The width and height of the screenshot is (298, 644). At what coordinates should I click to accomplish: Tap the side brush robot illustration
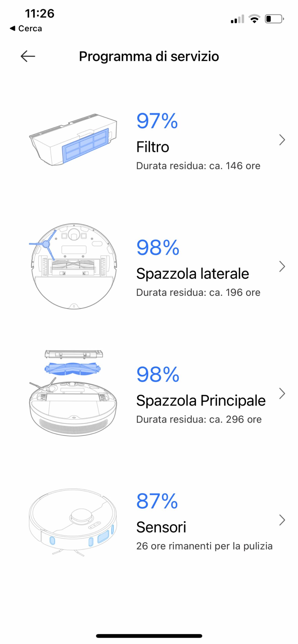click(x=74, y=266)
